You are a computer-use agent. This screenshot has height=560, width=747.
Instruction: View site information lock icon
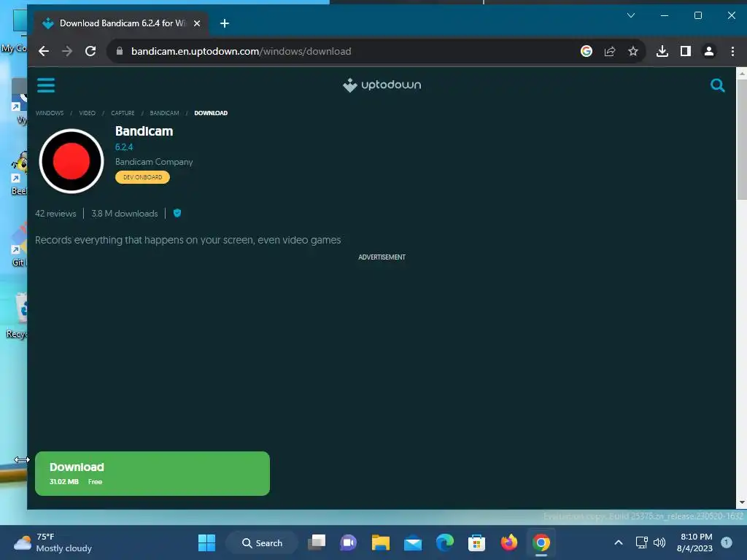click(x=120, y=52)
